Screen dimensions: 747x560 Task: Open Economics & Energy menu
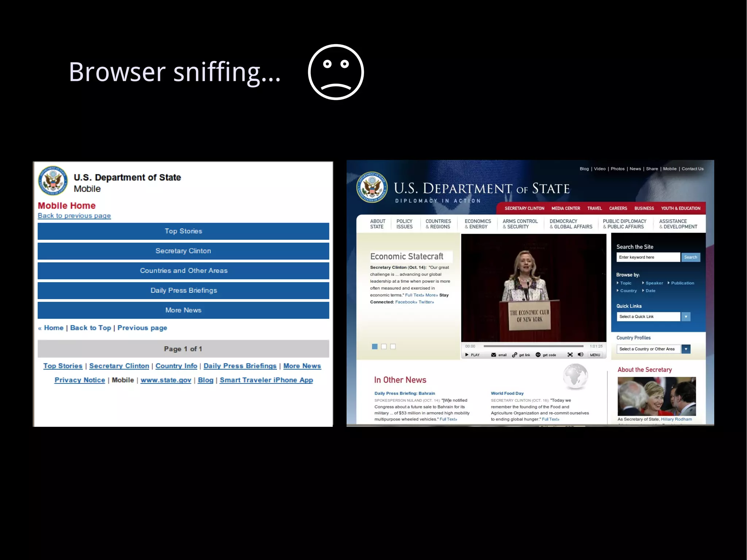[x=478, y=224]
